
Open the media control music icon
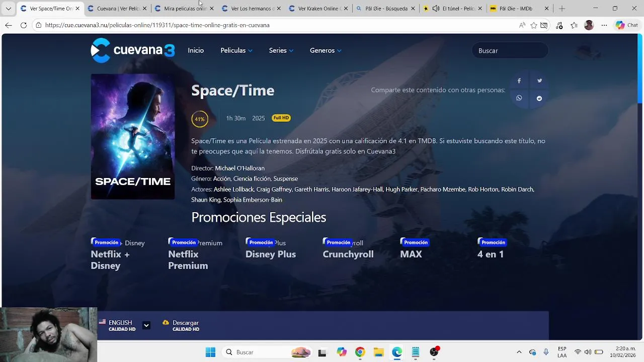tap(559, 25)
